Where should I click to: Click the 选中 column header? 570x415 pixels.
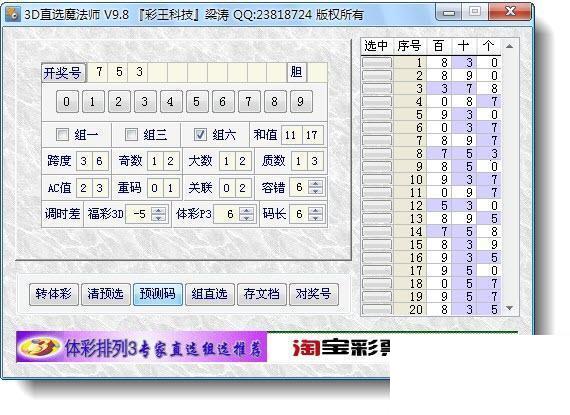click(377, 46)
